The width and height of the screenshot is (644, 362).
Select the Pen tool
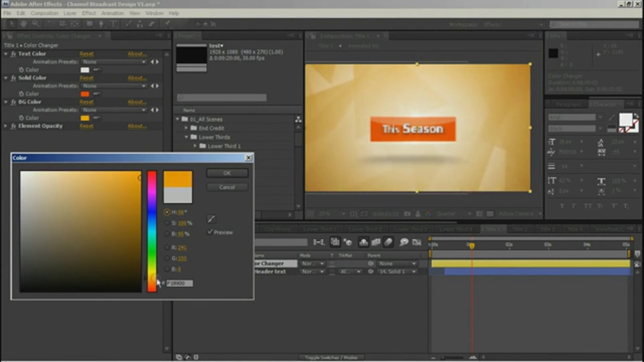tap(101, 24)
